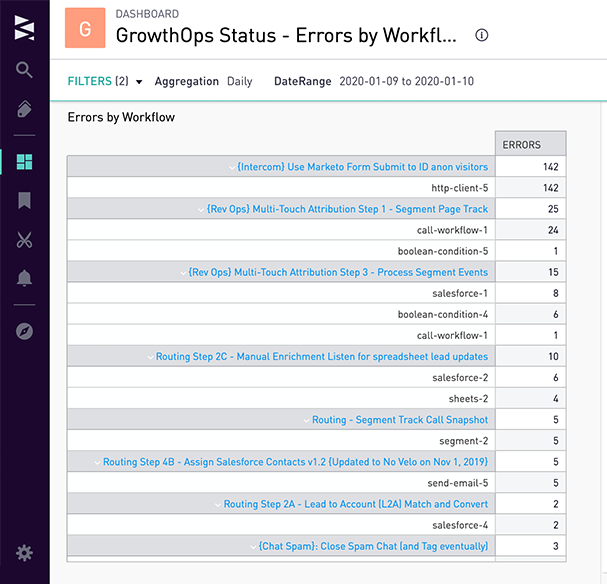Show dashboard info via the circled i icon
Viewport: 607px width, 584px height.
point(481,35)
